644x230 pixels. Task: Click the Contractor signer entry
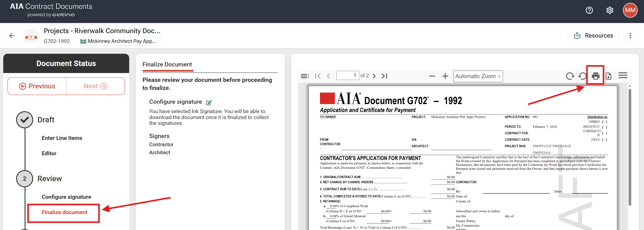coord(161,145)
